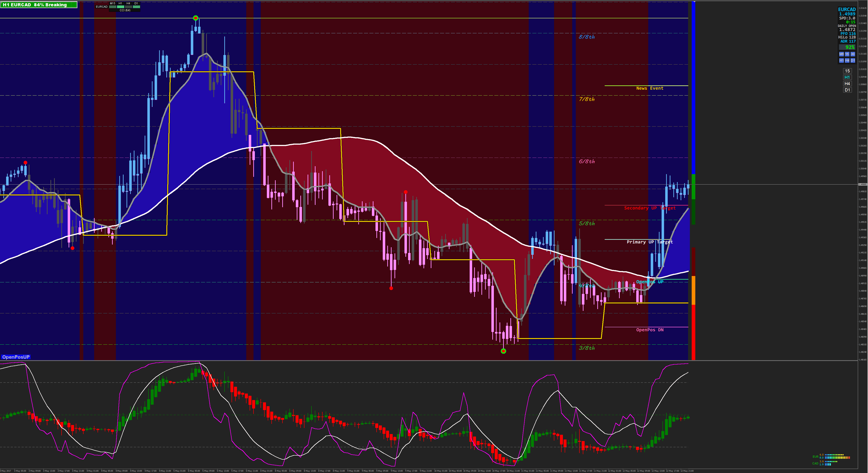Click the red dot above left price peak
Viewport: 868px width, 473px height.
25,163
